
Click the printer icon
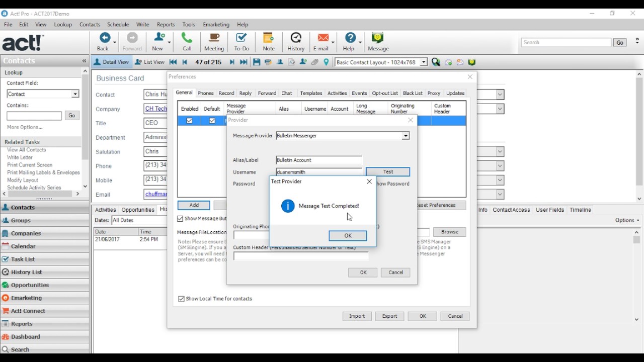[x=268, y=62]
